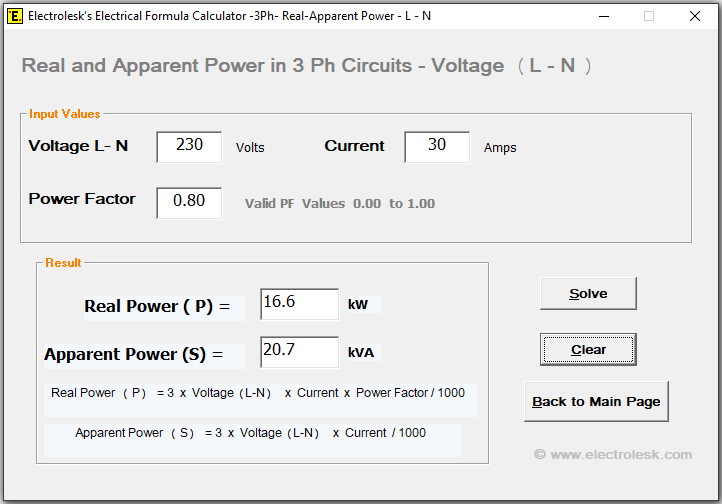Click the Voltage L-N label
Screen dimensions: 722x504
coord(78,146)
